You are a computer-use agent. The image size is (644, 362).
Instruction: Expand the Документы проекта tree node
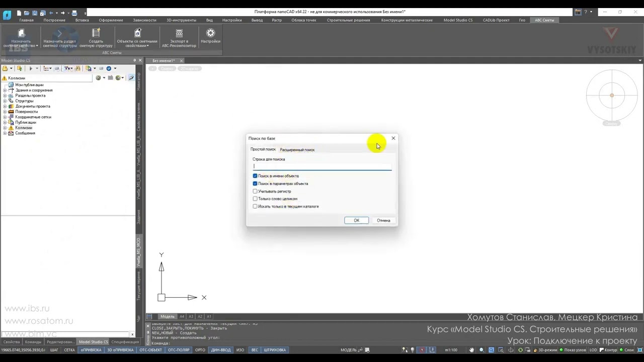(x=5, y=107)
